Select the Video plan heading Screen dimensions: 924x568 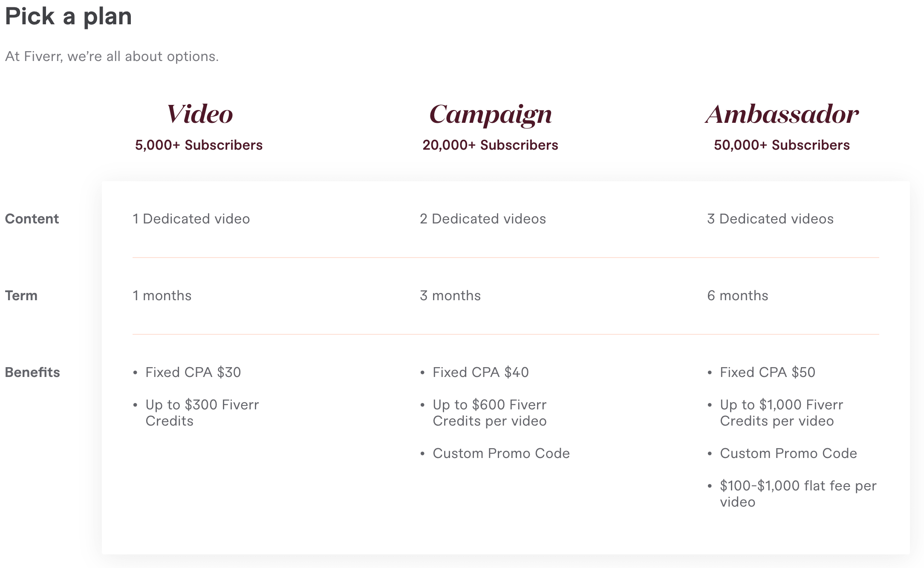pos(199,114)
